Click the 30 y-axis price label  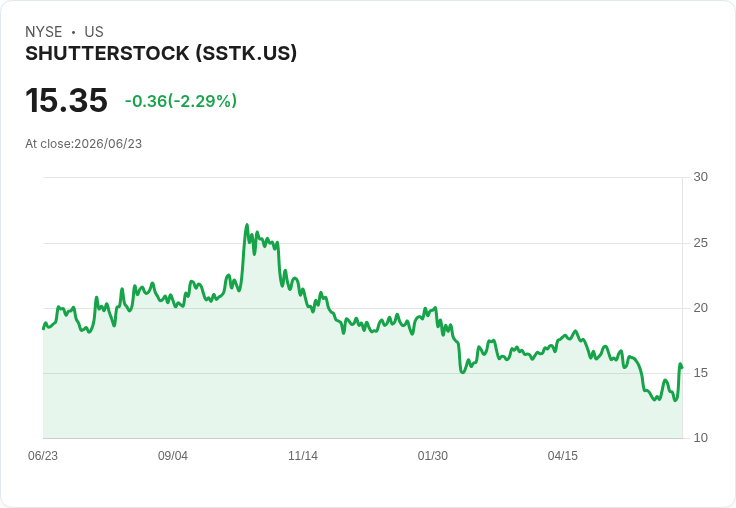click(700, 177)
